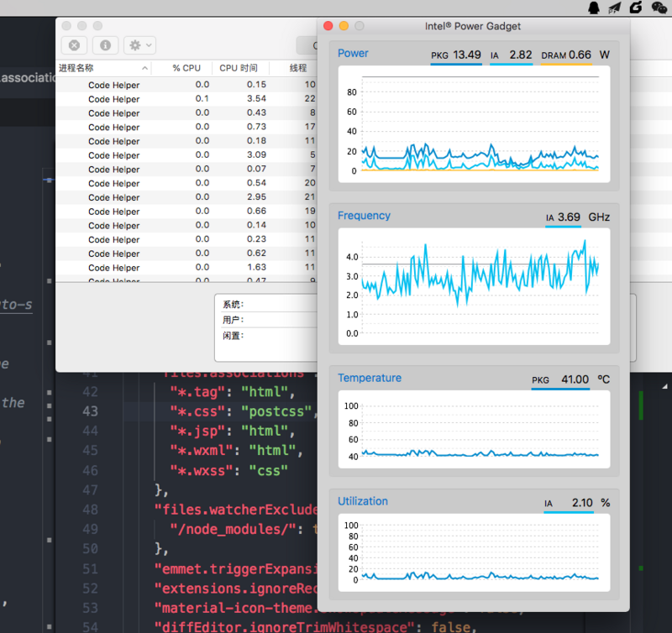672x633 pixels.
Task: Select the Code Helper row with CPU time 0.43
Action: point(186,113)
